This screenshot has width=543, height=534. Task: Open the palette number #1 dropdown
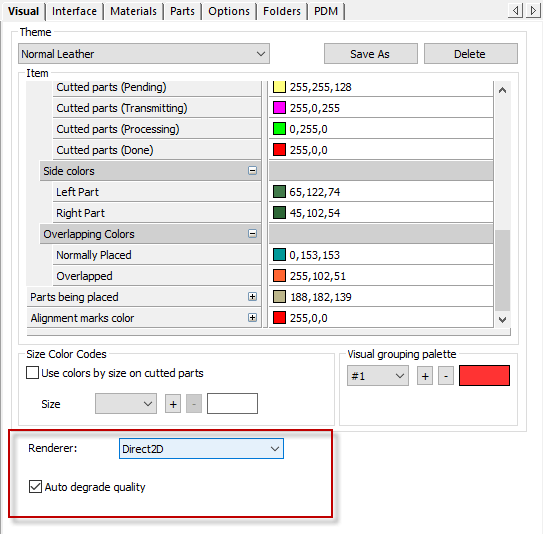click(378, 376)
